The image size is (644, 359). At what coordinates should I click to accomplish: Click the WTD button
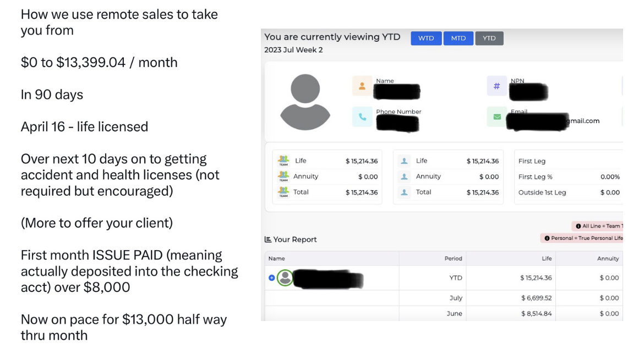425,38
